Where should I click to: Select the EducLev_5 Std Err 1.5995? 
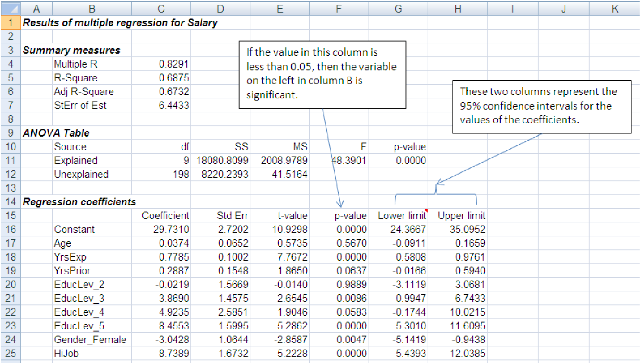[x=221, y=326]
